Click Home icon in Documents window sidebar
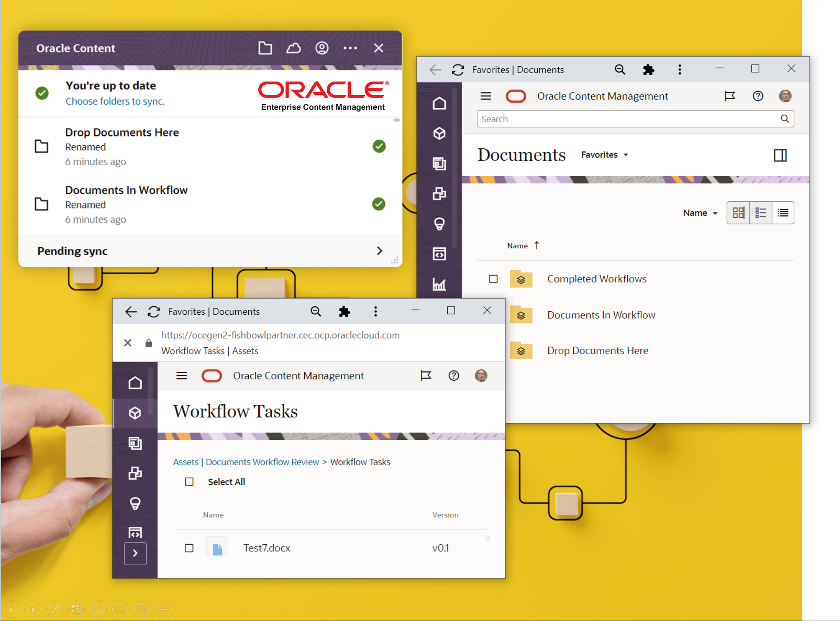The height and width of the screenshot is (621, 840). tap(439, 103)
